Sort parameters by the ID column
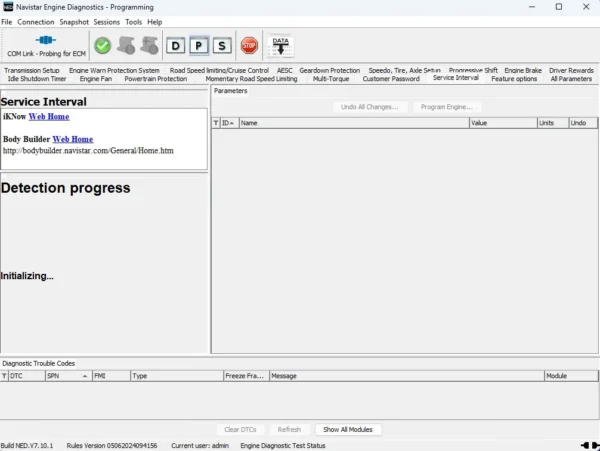The width and height of the screenshot is (600, 451). (229, 123)
